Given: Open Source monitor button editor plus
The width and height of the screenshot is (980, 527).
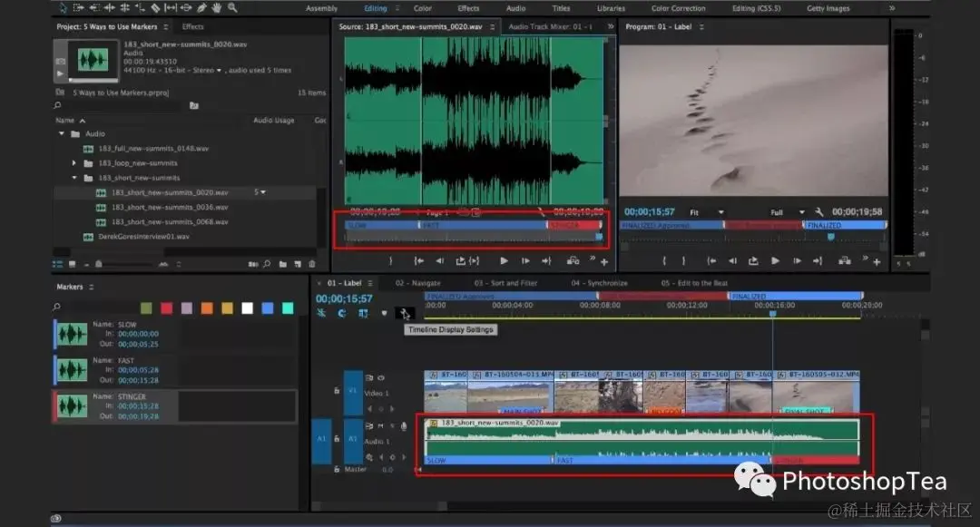Looking at the screenshot, I should click(x=604, y=261).
